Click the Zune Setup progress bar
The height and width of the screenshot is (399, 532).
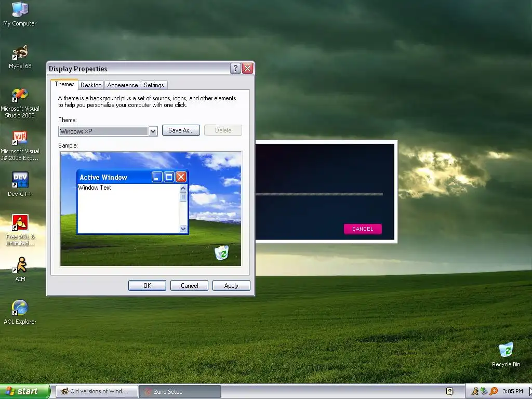319,194
